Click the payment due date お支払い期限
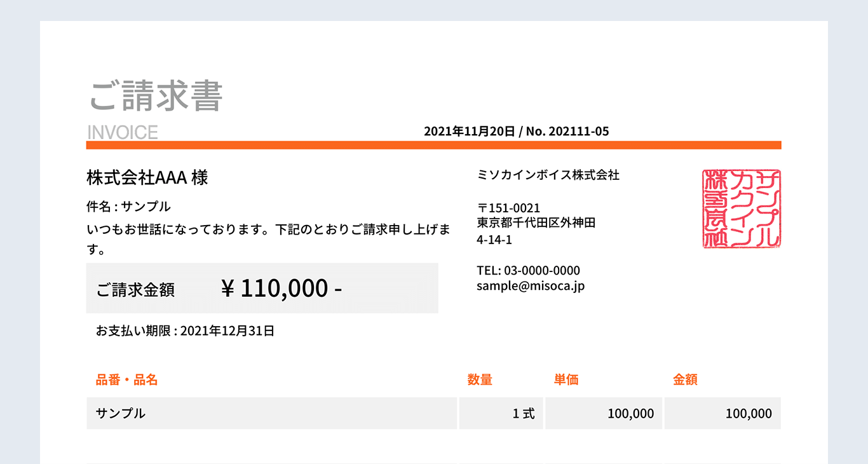This screenshot has height=464, width=868. [185, 331]
